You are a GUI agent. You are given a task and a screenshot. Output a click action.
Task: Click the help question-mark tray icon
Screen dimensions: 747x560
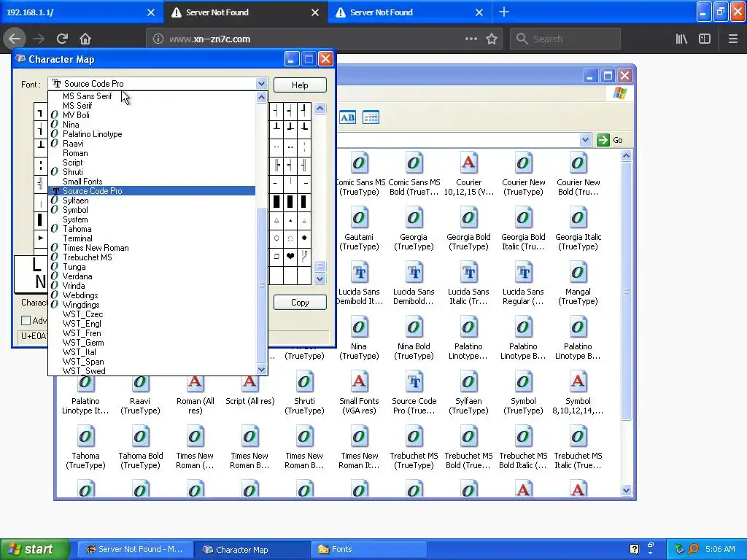634,549
